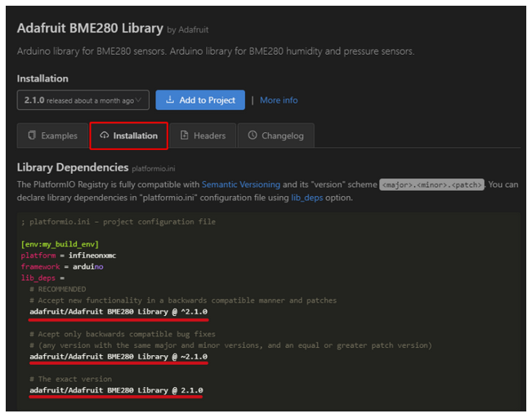Screen dimensions: 532x418
Task: Click the '# Acept only backwards compatible' comment
Action: (123, 334)
